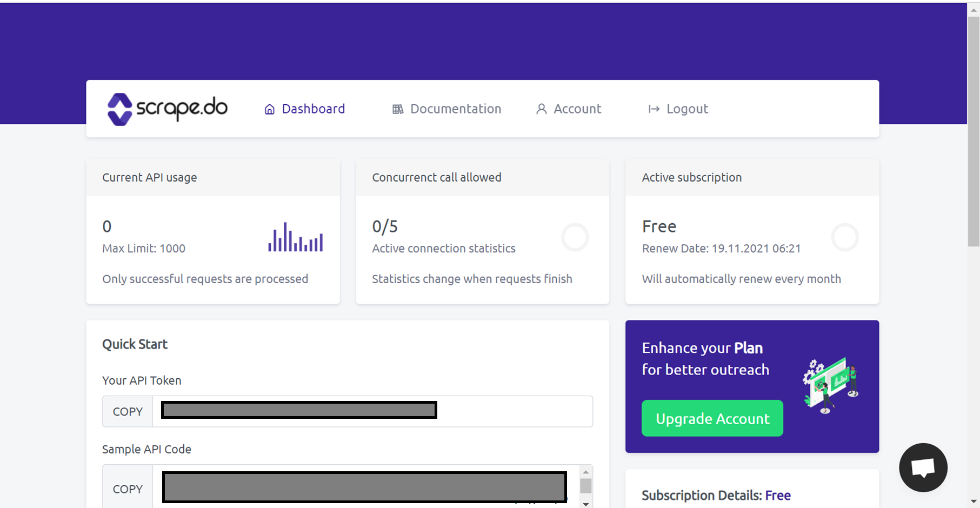Click the page vertical scrollbar thumb
This screenshot has height=508, width=980.
pos(974,130)
